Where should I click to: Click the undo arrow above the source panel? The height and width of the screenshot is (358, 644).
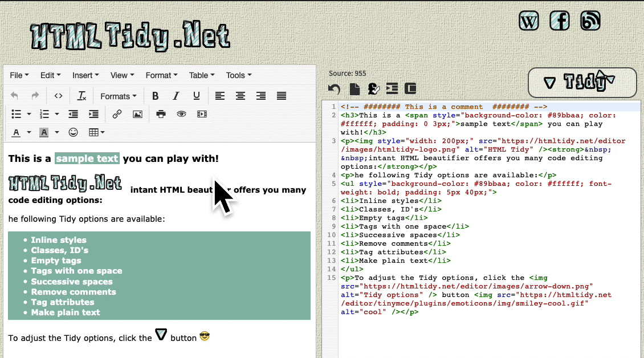pos(335,89)
